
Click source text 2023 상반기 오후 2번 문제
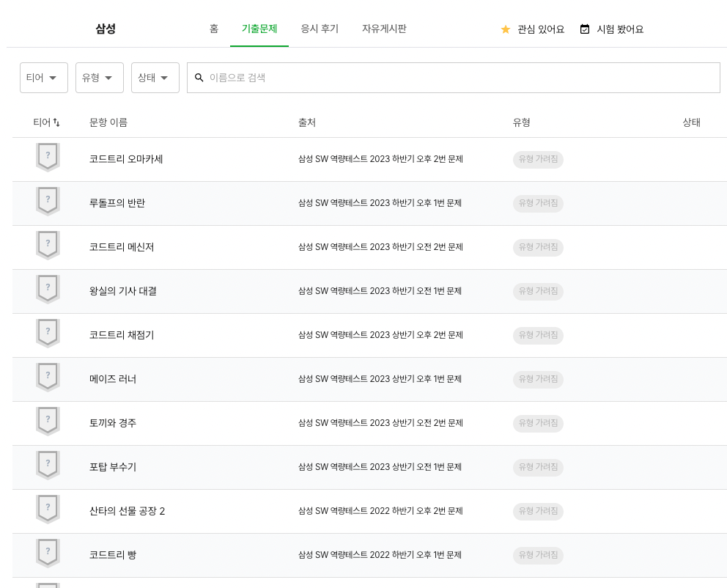[416, 335]
